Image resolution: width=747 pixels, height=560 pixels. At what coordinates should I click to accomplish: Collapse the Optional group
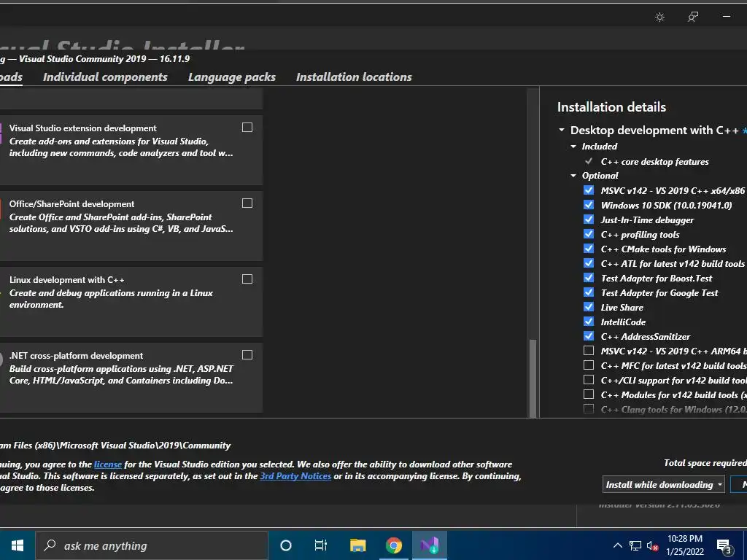(573, 175)
